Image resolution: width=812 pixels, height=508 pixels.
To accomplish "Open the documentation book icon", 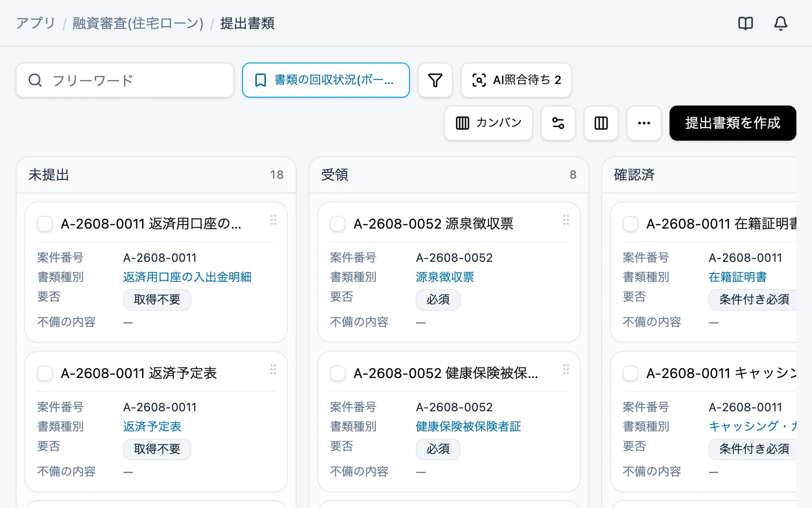I will click(746, 23).
